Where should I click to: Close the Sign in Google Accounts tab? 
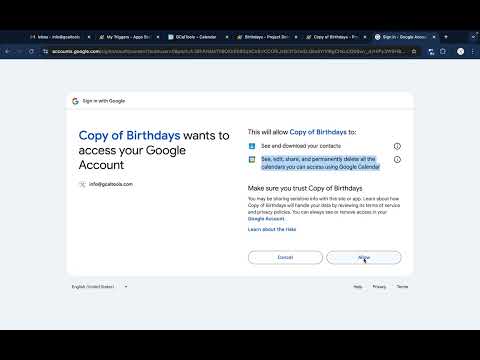[x=434, y=37]
